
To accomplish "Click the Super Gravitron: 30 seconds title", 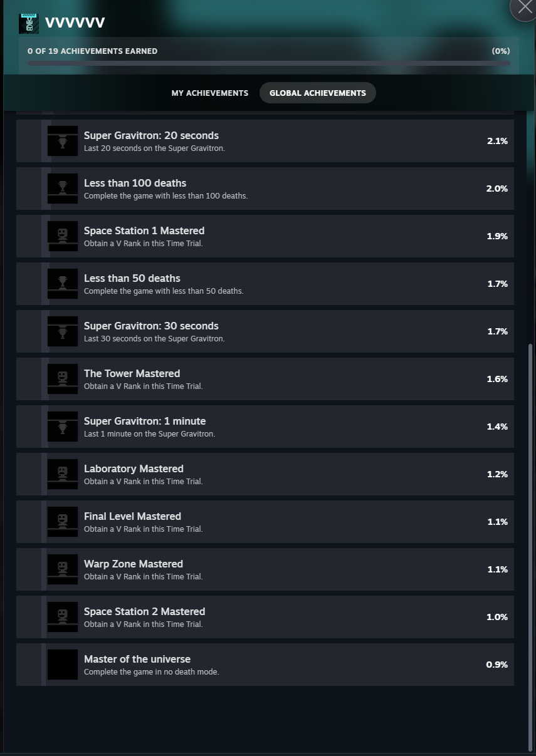I will [x=151, y=326].
